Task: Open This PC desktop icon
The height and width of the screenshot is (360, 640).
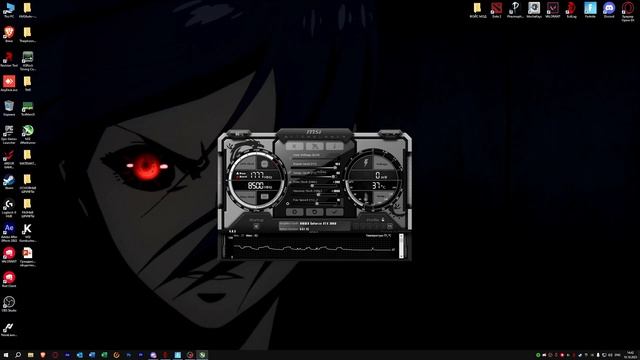Action: click(9, 10)
